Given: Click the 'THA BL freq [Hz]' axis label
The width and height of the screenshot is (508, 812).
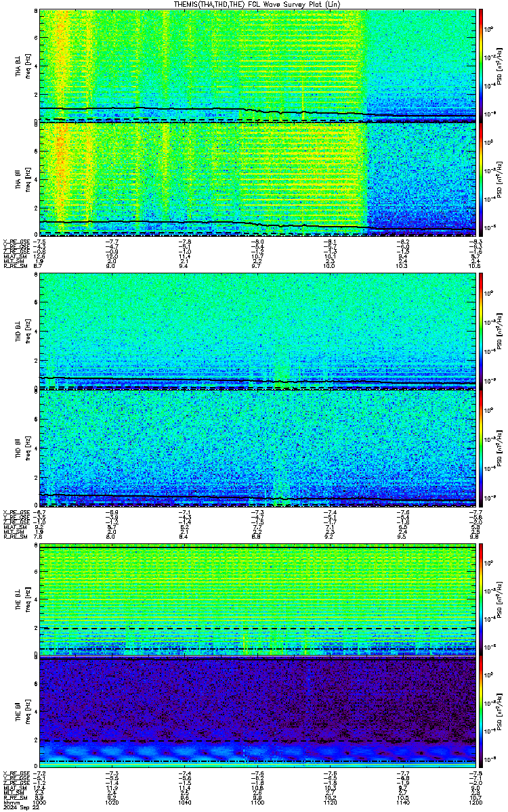Looking at the screenshot, I should pos(22,66).
